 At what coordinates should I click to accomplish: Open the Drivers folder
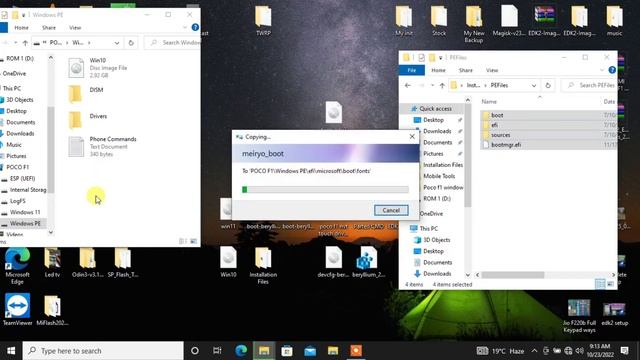[88, 120]
